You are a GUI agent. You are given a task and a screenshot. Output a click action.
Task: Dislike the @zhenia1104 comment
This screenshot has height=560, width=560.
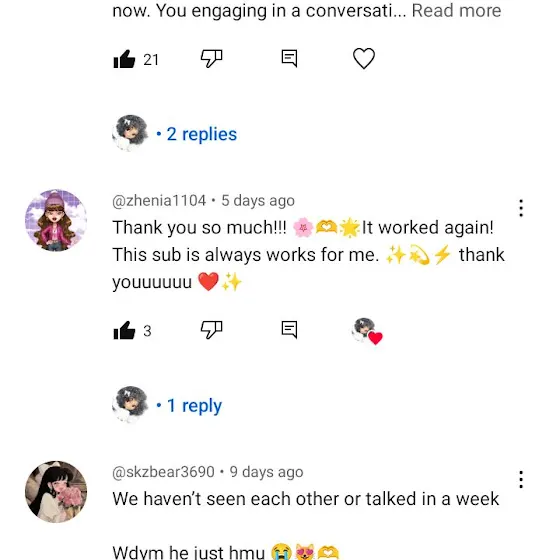pyautogui.click(x=211, y=330)
